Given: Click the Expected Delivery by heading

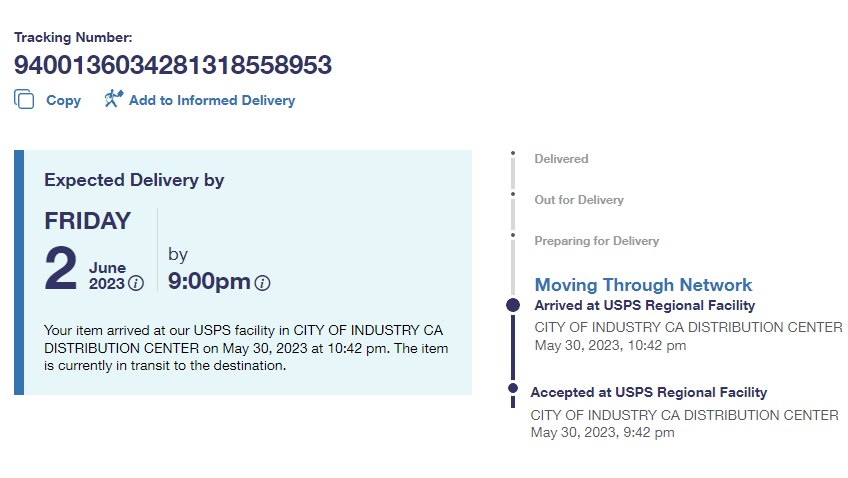Looking at the screenshot, I should point(134,180).
